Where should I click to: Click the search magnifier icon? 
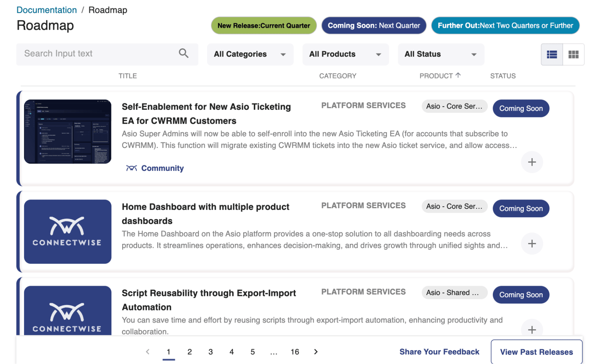click(x=183, y=54)
